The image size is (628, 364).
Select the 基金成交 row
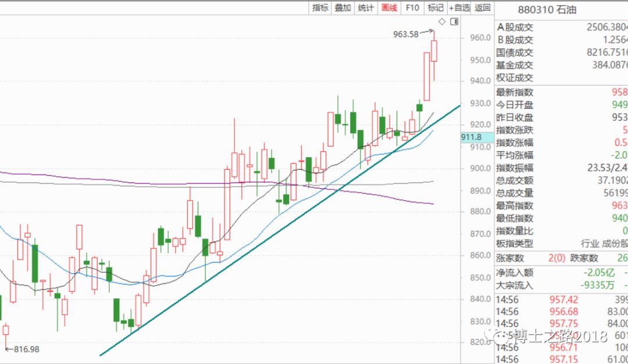(562, 65)
